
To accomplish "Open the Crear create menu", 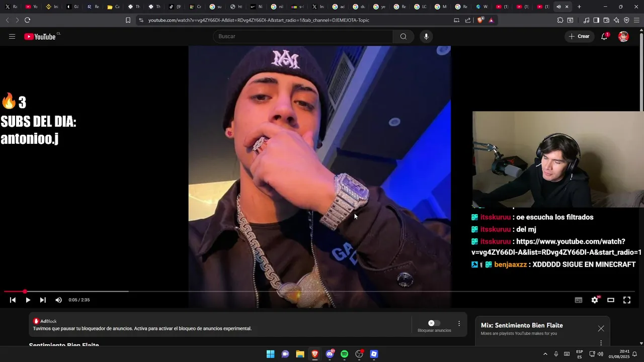I will click(x=579, y=36).
